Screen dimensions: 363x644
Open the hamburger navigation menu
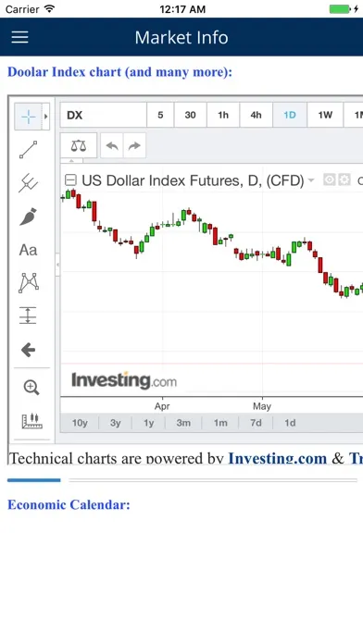click(x=19, y=37)
